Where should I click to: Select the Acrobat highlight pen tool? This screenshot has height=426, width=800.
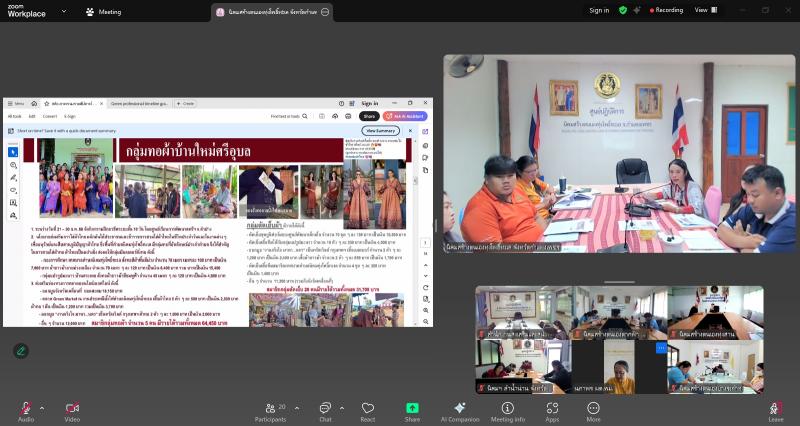click(x=13, y=178)
